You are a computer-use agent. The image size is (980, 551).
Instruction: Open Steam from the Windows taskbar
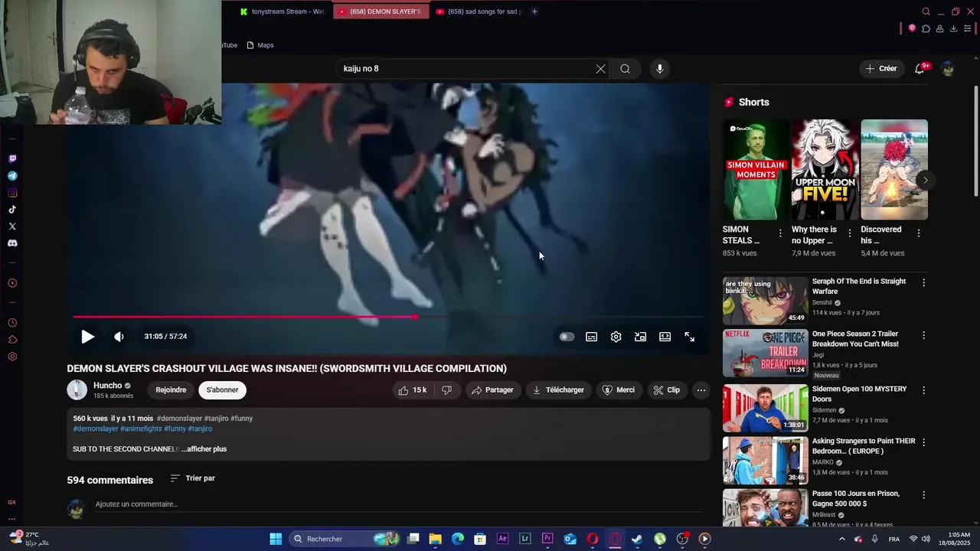(637, 540)
